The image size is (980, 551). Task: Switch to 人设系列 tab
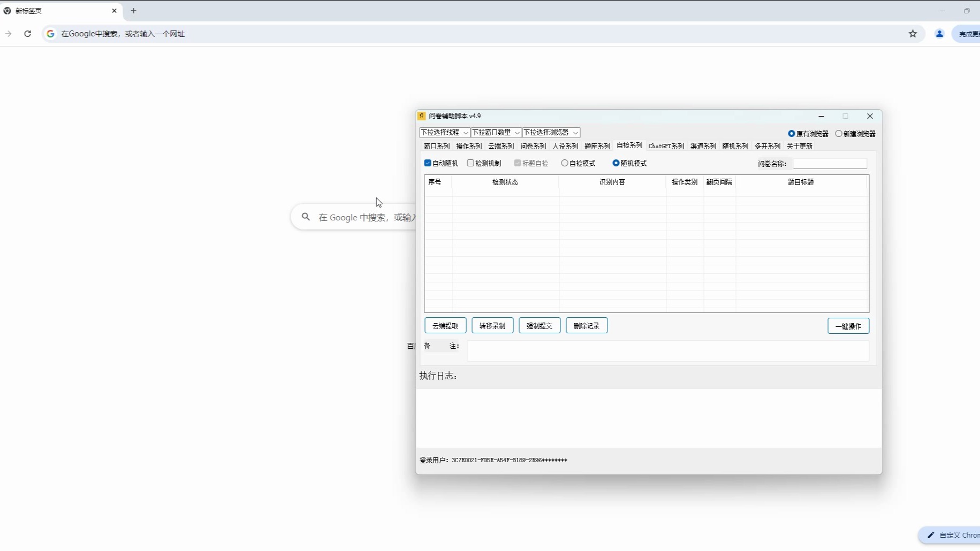tap(565, 146)
